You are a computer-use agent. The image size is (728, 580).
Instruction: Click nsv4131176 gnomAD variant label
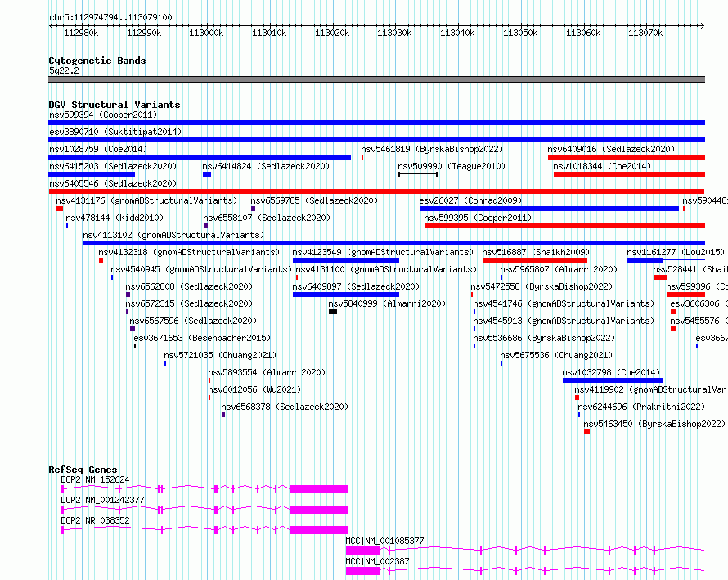pos(146,200)
